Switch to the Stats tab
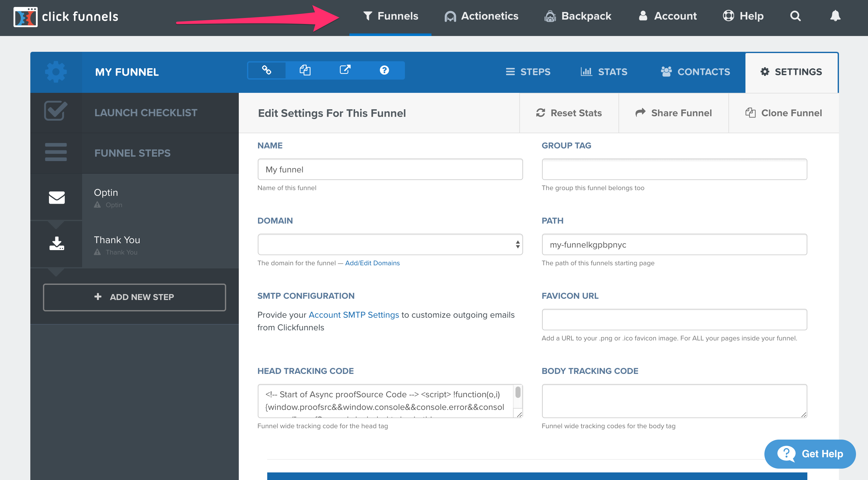The width and height of the screenshot is (868, 480). tap(604, 72)
